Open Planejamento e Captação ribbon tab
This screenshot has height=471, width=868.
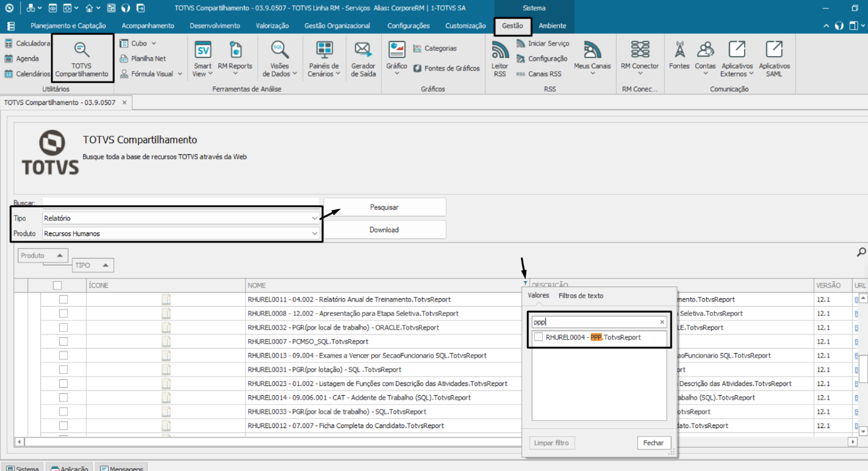click(x=69, y=26)
